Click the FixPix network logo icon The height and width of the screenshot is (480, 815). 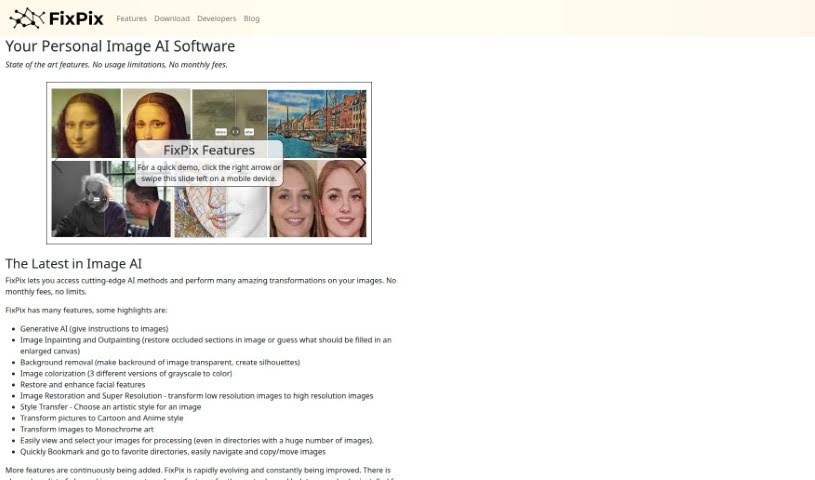[27, 18]
